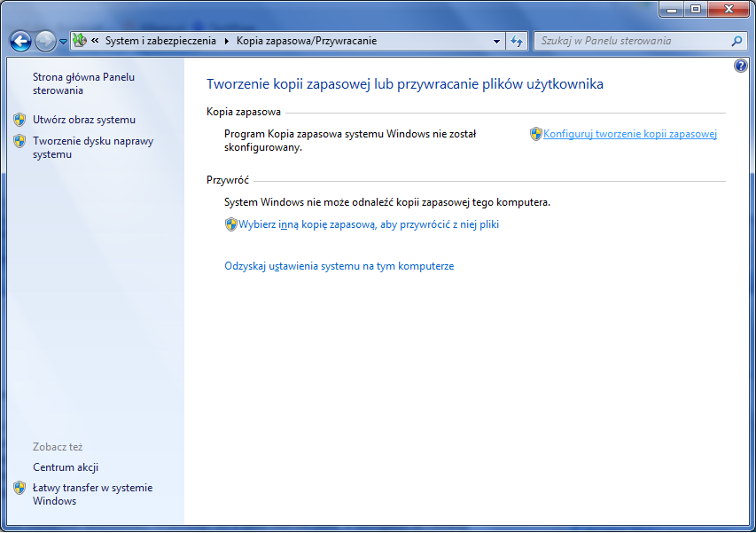Open the double-chevron breadcrumb at the address start
The height and width of the screenshot is (533, 756).
point(95,41)
